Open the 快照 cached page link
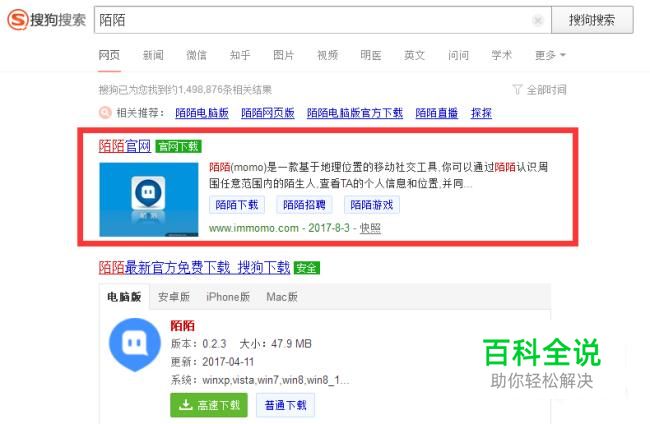The image size is (650, 424). (370, 228)
